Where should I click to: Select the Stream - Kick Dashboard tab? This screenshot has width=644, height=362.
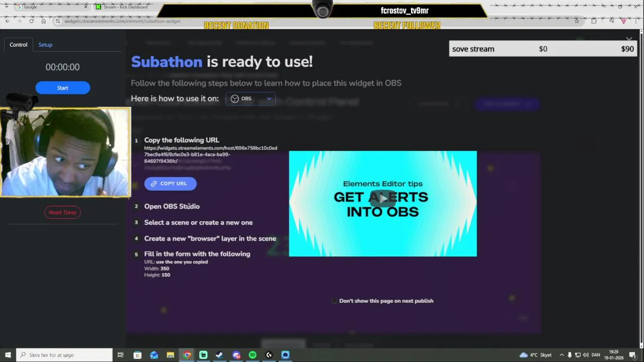[x=126, y=7]
